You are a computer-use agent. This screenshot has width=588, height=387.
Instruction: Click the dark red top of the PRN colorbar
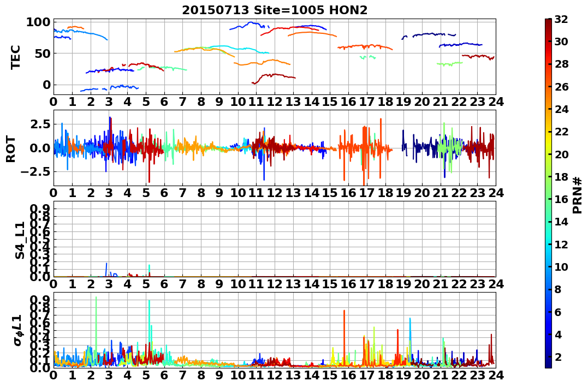548,22
